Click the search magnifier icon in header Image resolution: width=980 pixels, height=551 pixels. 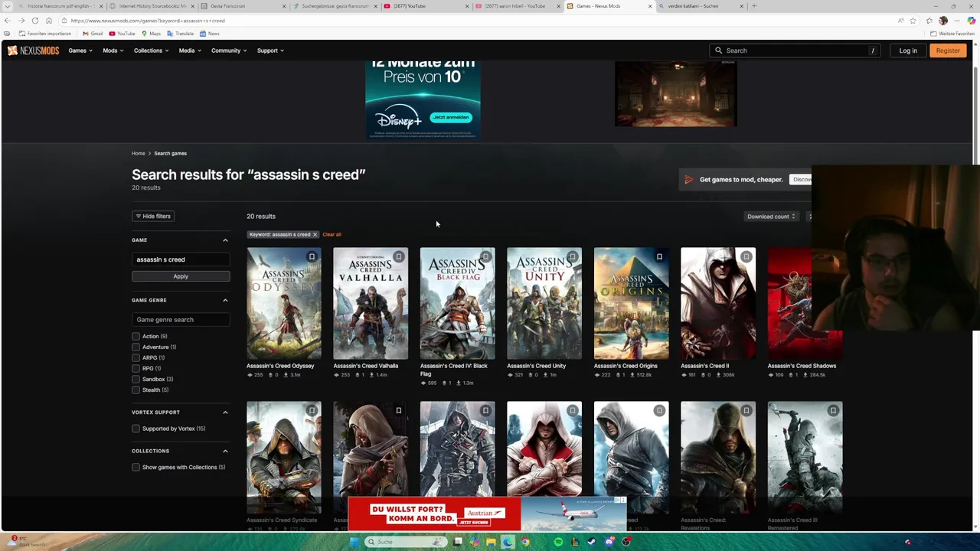pos(718,51)
